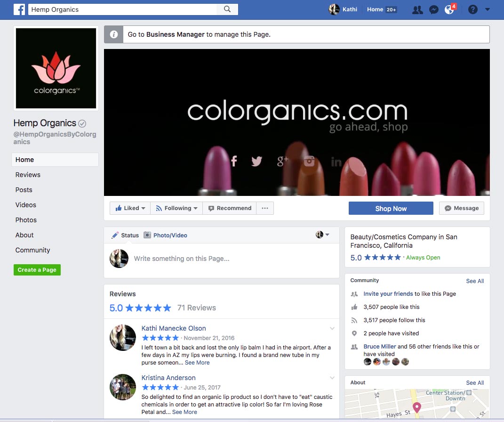
Task: Expand options chevron on Kristina Anderson review
Action: coord(332,378)
